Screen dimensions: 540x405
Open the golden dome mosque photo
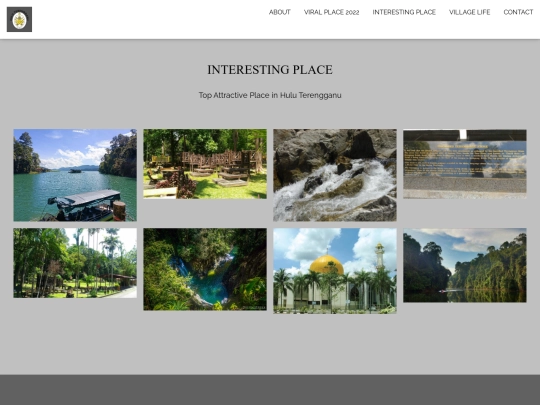[x=335, y=271]
